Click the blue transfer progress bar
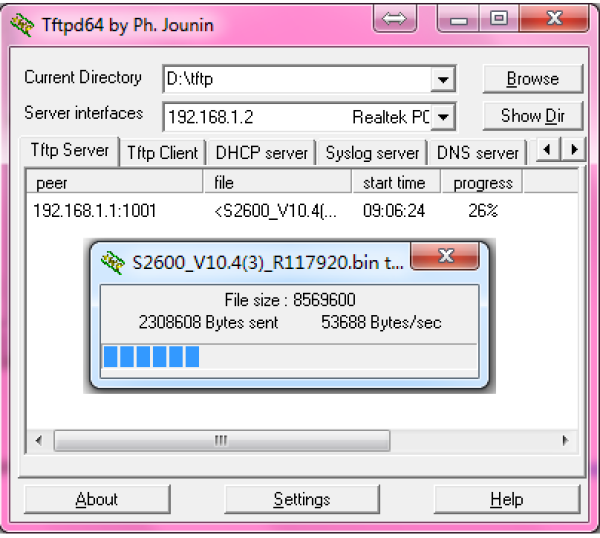The height and width of the screenshot is (538, 600). tap(289, 357)
